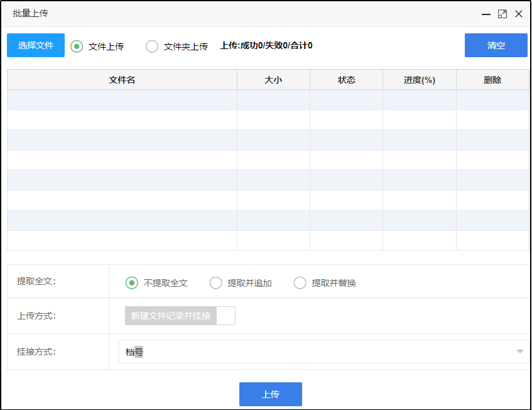
Task: Click the 档号 value in 挂接方式 field
Action: (x=134, y=352)
